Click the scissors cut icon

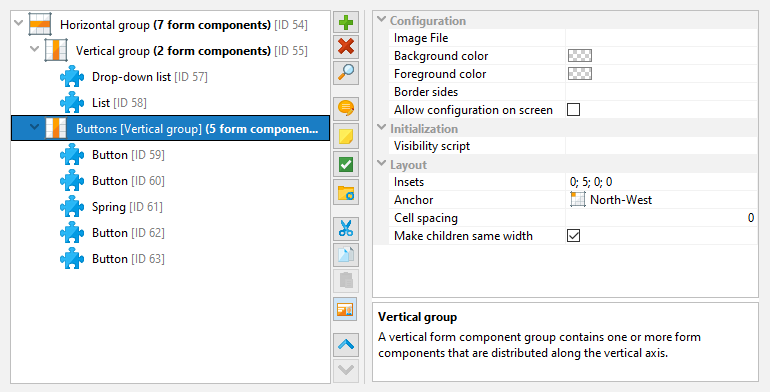(x=346, y=229)
